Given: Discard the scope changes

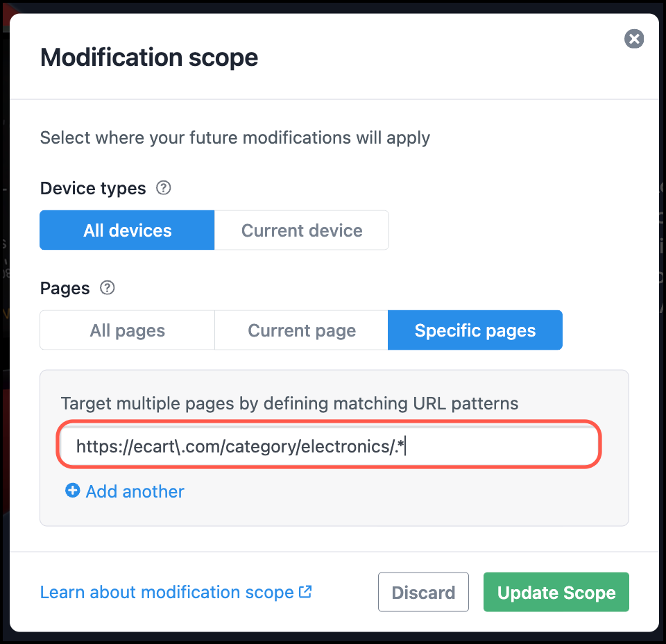Looking at the screenshot, I should click(x=423, y=592).
